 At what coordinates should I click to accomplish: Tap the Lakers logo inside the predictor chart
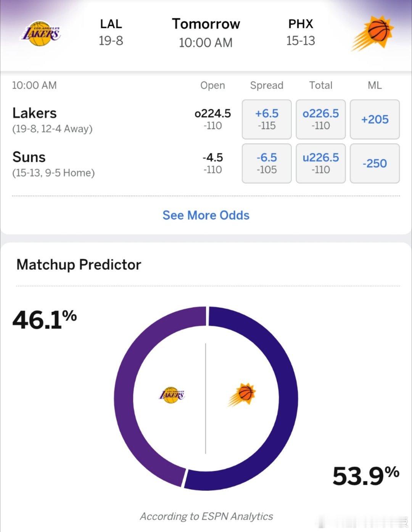[172, 395]
